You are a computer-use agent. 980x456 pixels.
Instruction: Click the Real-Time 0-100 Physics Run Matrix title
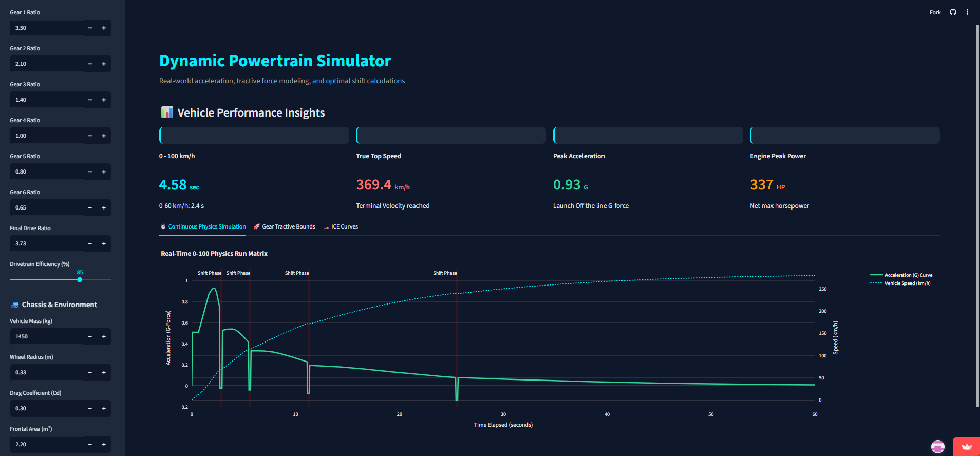(x=214, y=254)
